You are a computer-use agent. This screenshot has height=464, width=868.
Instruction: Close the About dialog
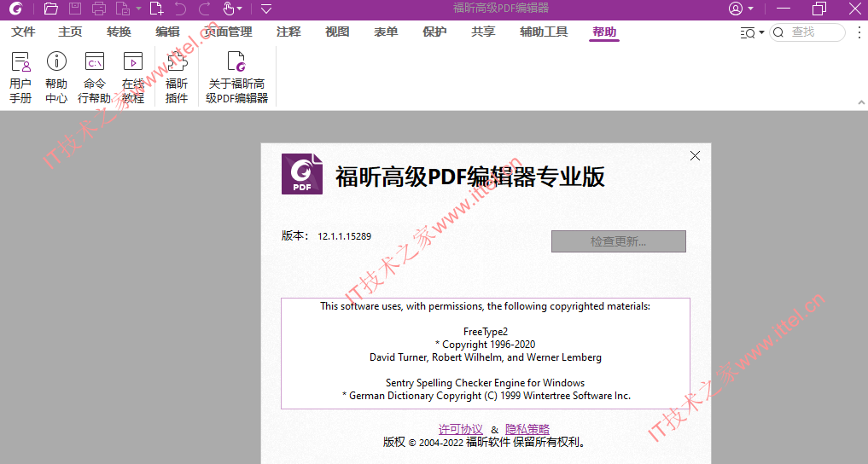pyautogui.click(x=696, y=156)
